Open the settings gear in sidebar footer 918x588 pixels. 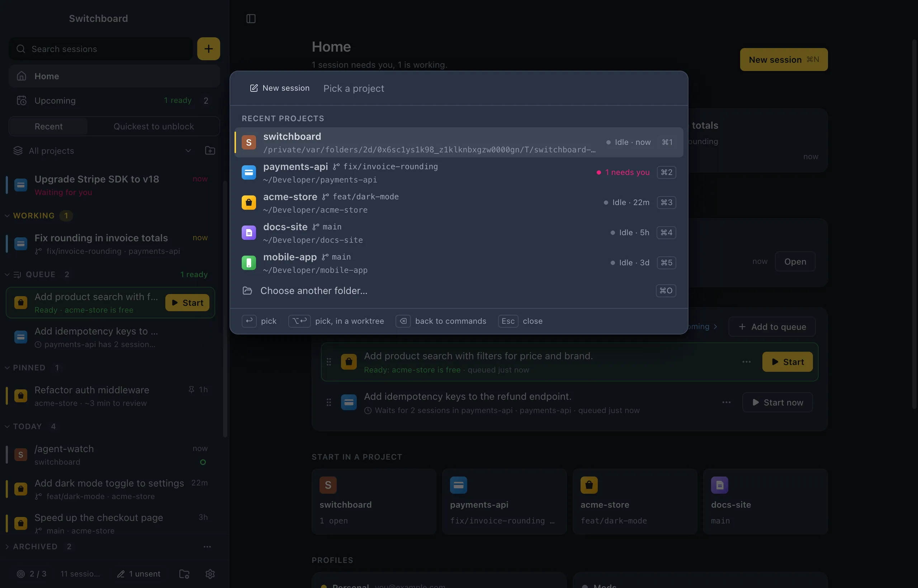coord(210,574)
